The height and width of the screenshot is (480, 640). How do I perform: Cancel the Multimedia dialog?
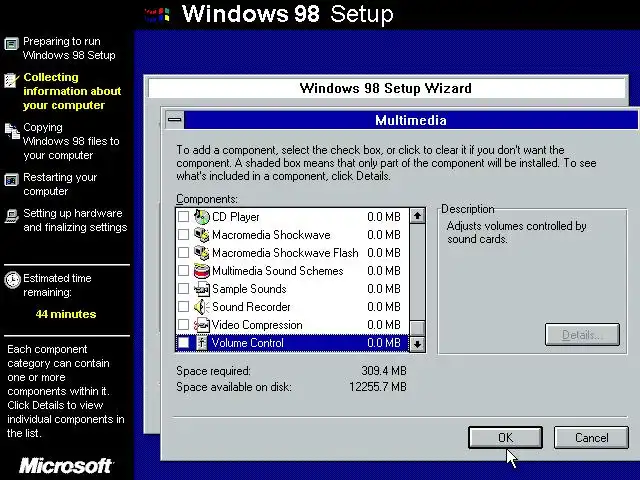click(x=591, y=438)
